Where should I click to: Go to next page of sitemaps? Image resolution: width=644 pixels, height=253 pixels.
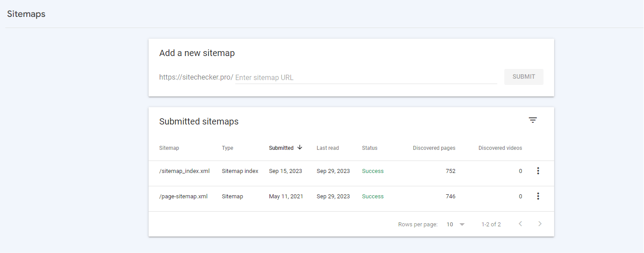coord(540,224)
